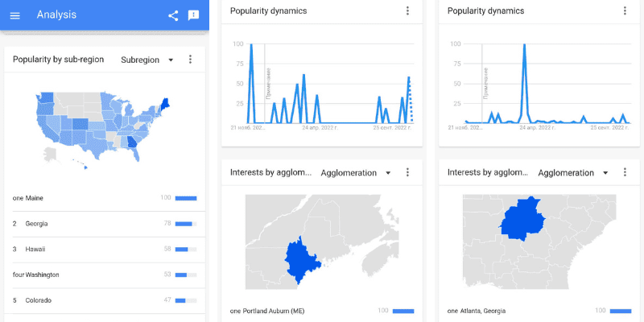
Task: Select Colorado in the ranking list
Action: click(x=105, y=300)
